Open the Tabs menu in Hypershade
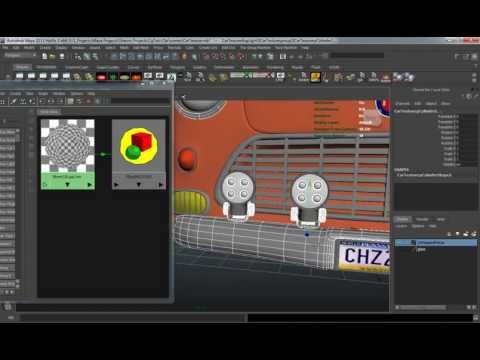This screenshot has height=360, width=480. point(30,94)
